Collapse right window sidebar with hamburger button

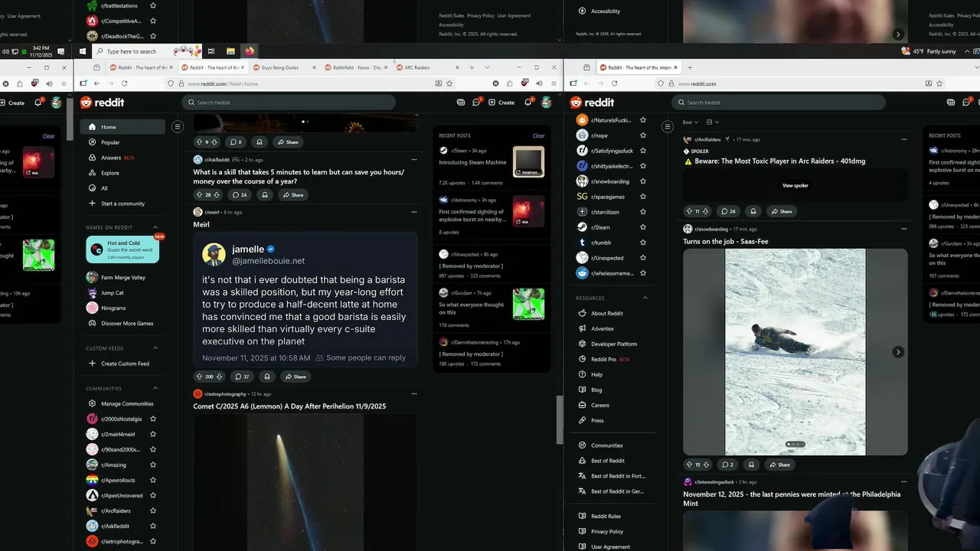pyautogui.click(x=668, y=127)
